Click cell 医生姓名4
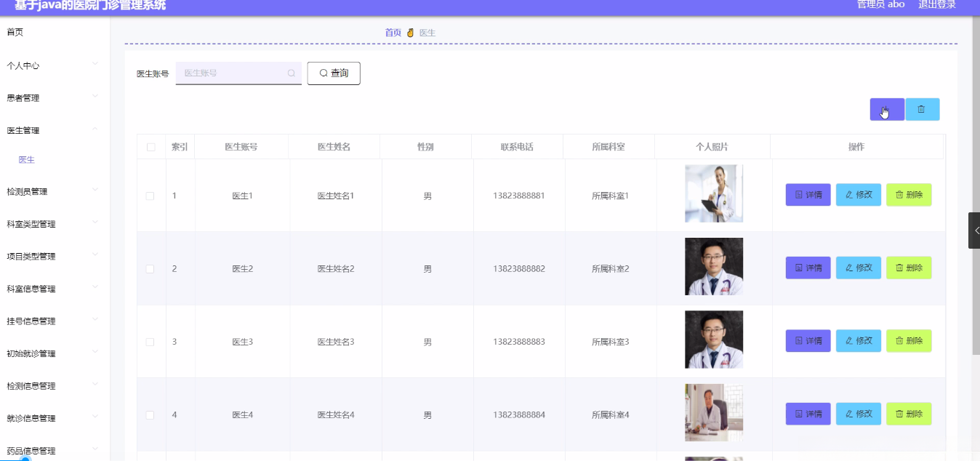Screen dimensions: 980x461 point(336,415)
